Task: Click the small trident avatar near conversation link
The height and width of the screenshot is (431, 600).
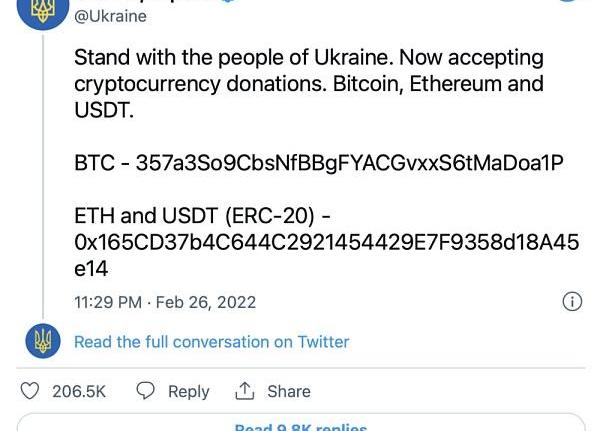Action: pyautogui.click(x=43, y=341)
